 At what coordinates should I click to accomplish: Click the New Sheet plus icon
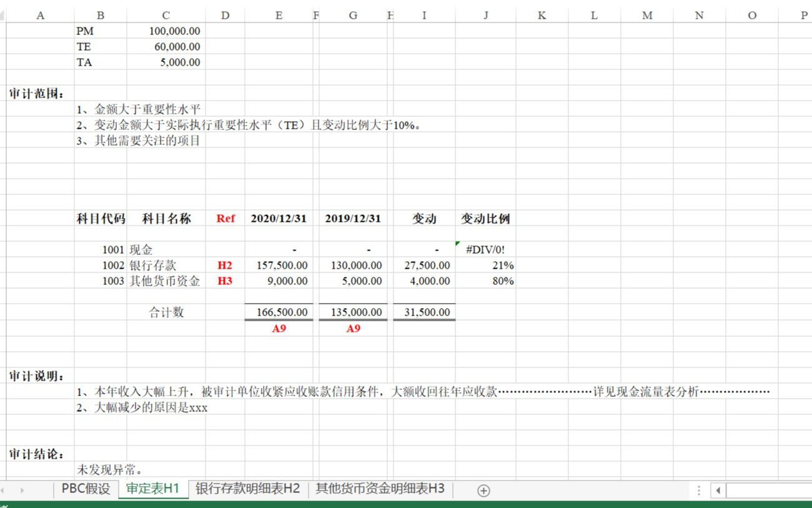click(x=482, y=490)
